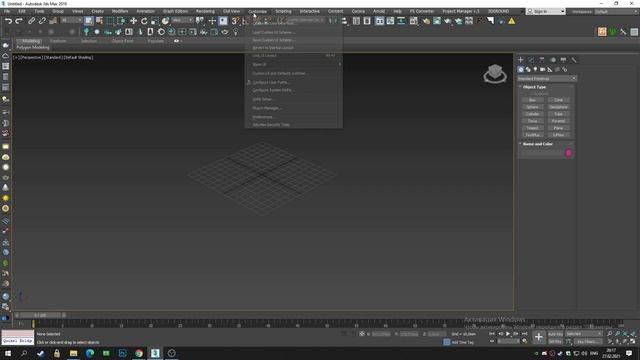Click the ViewCube in viewport

click(495, 73)
